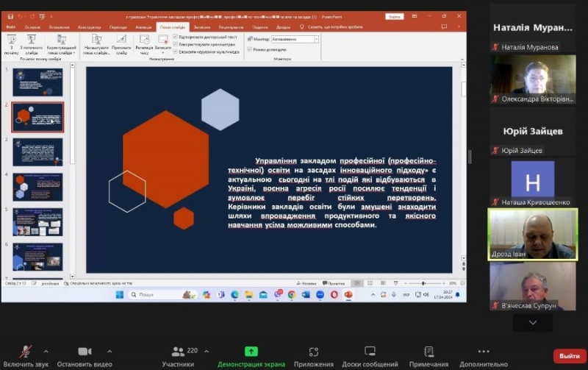This screenshot has height=370, width=588.
Task: Click the red Leave meeting button
Action: [x=569, y=356]
